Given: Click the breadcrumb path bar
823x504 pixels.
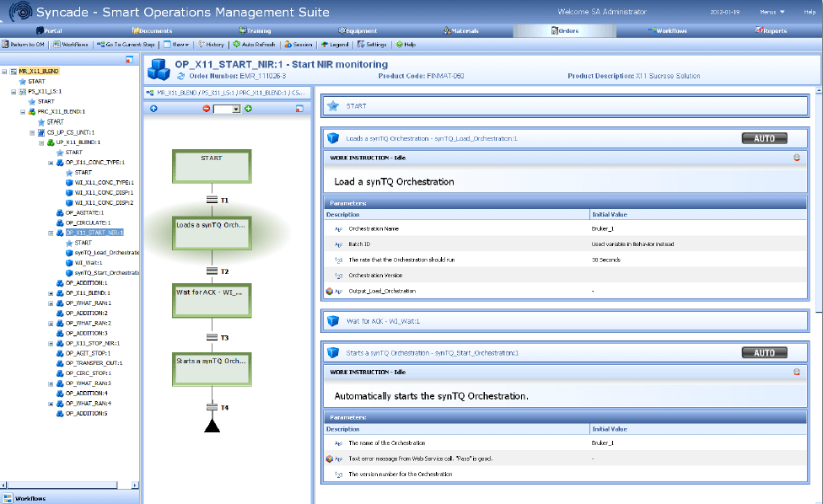Looking at the screenshot, I should tap(228, 93).
